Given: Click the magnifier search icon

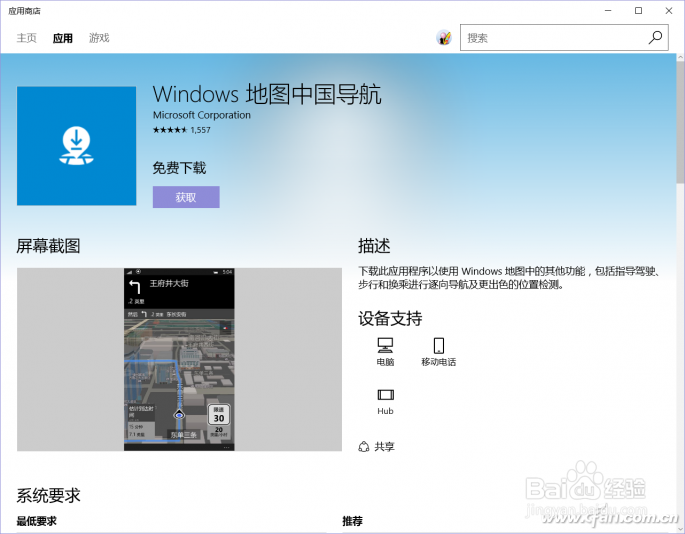Looking at the screenshot, I should (655, 38).
